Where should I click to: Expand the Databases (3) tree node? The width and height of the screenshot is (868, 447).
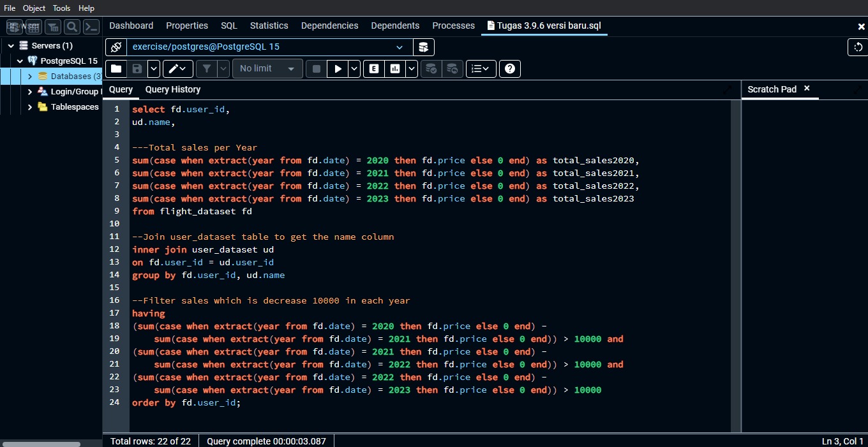tap(29, 77)
